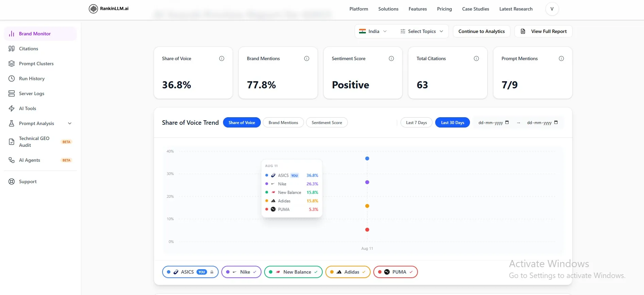
Task: Select Last 30 Days range
Action: tap(453, 123)
